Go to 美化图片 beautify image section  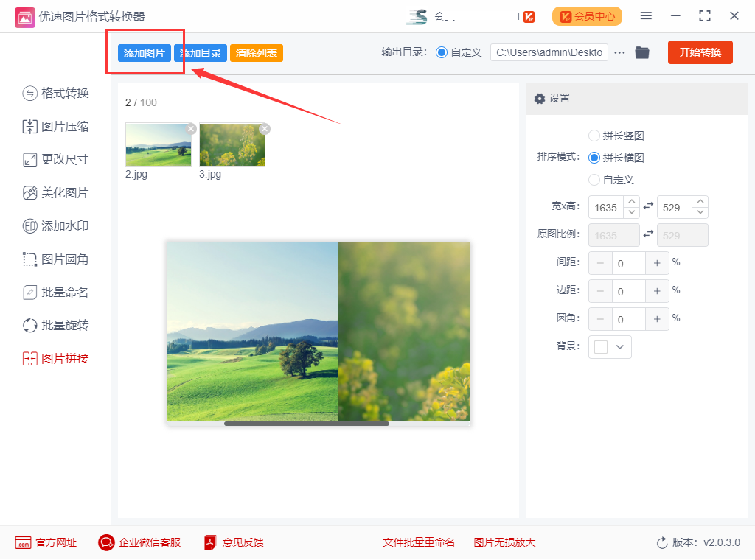point(55,193)
